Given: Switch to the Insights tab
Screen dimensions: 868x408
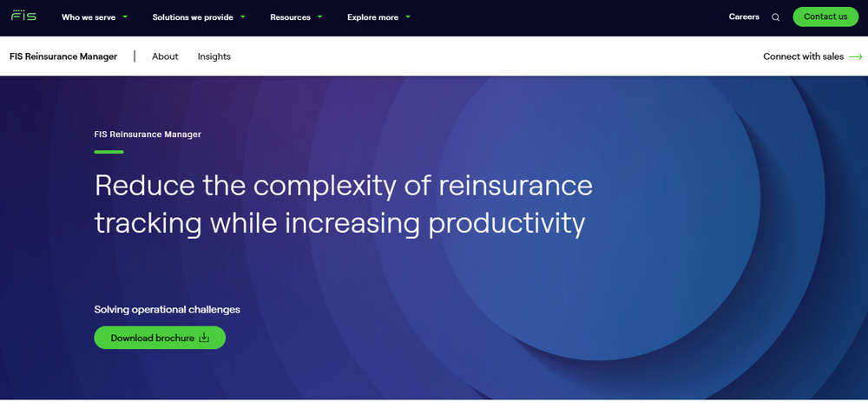Looking at the screenshot, I should click(214, 56).
